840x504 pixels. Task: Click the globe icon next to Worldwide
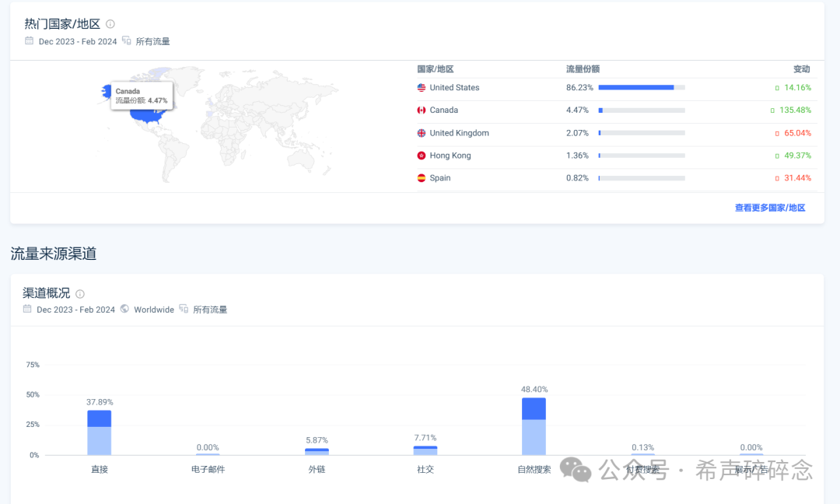tap(124, 310)
